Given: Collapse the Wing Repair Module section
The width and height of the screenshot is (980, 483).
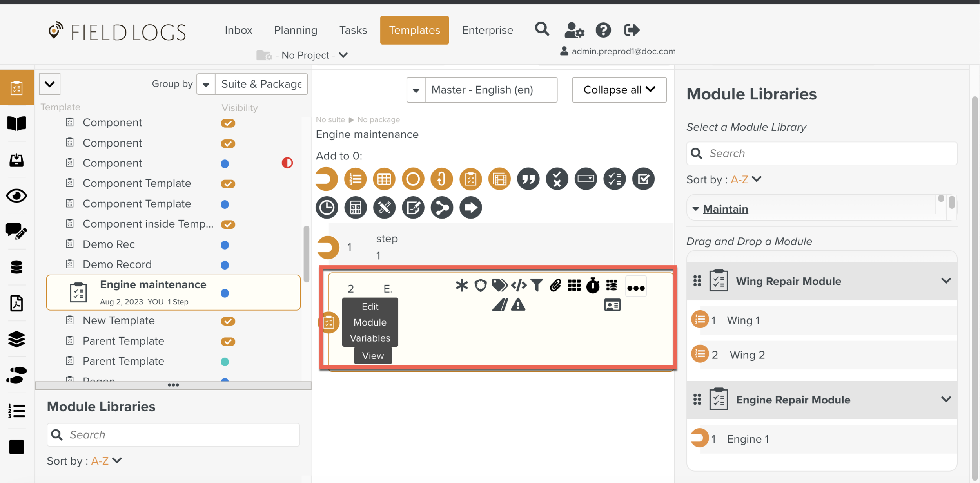Looking at the screenshot, I should coord(946,281).
